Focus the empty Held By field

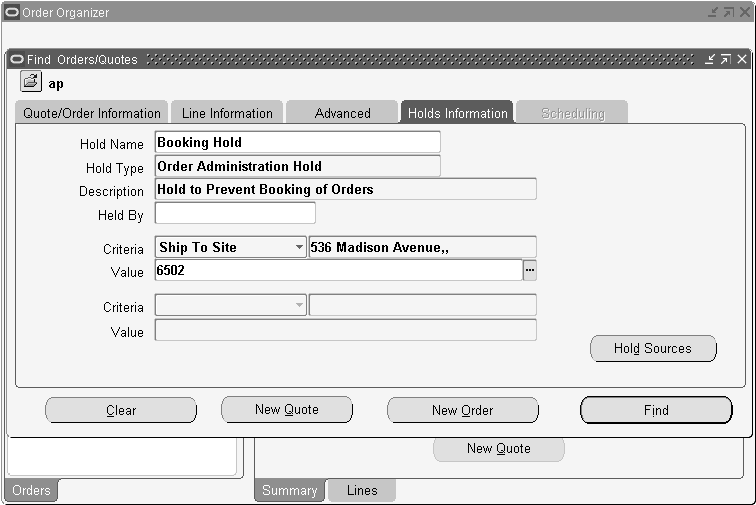[235, 213]
